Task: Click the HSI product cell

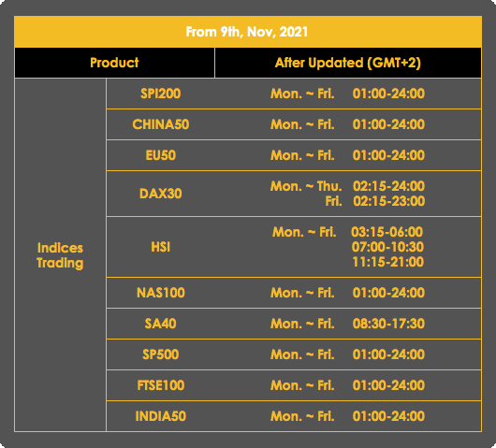Action: (161, 247)
